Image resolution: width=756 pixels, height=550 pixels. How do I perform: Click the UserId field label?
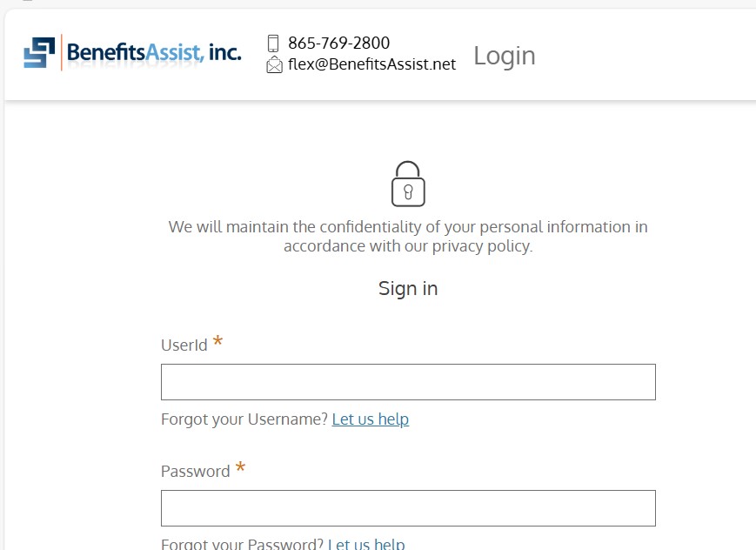184,345
